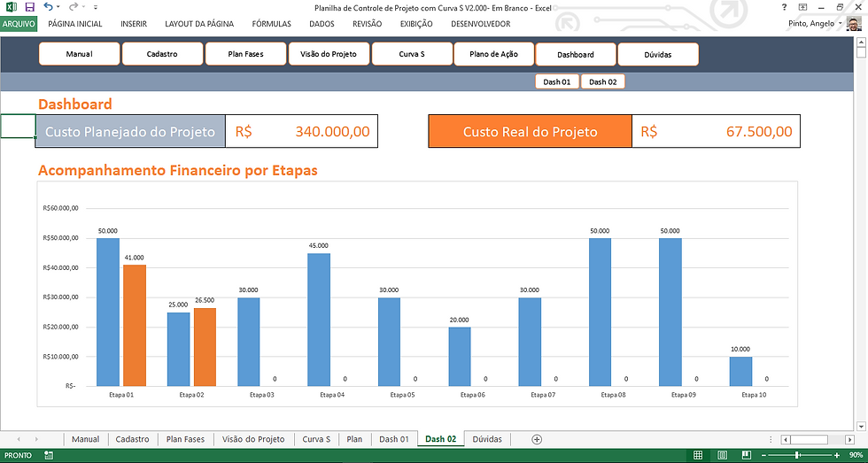The width and height of the screenshot is (868, 463).
Task: Select the Custo Real do Projeto cell
Action: click(x=531, y=132)
